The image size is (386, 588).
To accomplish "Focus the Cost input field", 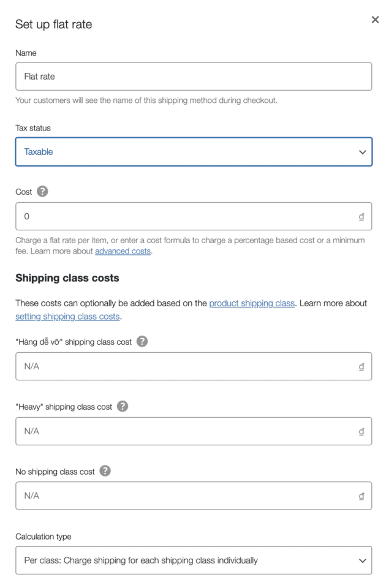I will (184, 217).
